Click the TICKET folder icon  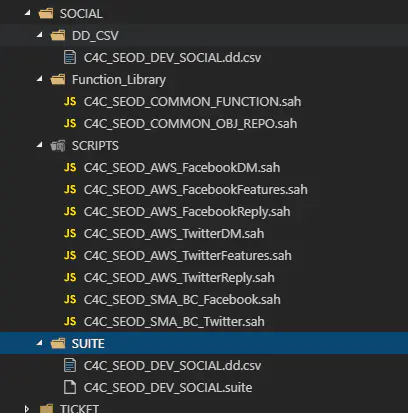[x=46, y=409]
